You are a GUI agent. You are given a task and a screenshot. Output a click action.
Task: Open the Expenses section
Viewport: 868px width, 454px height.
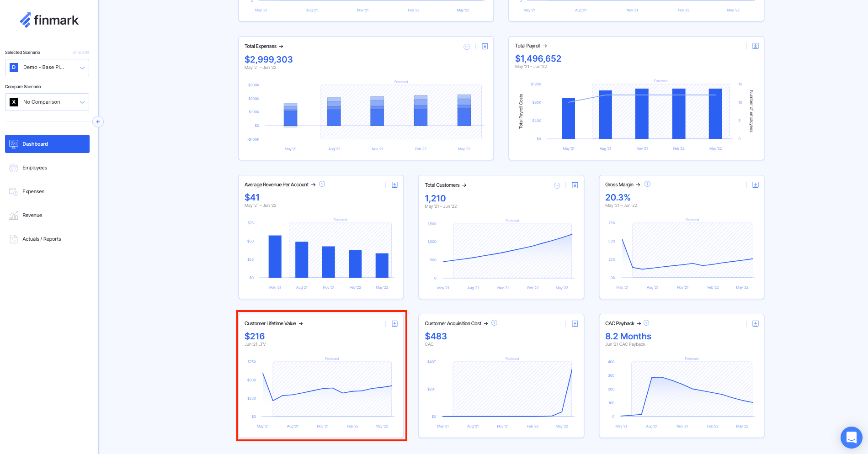[x=33, y=192]
